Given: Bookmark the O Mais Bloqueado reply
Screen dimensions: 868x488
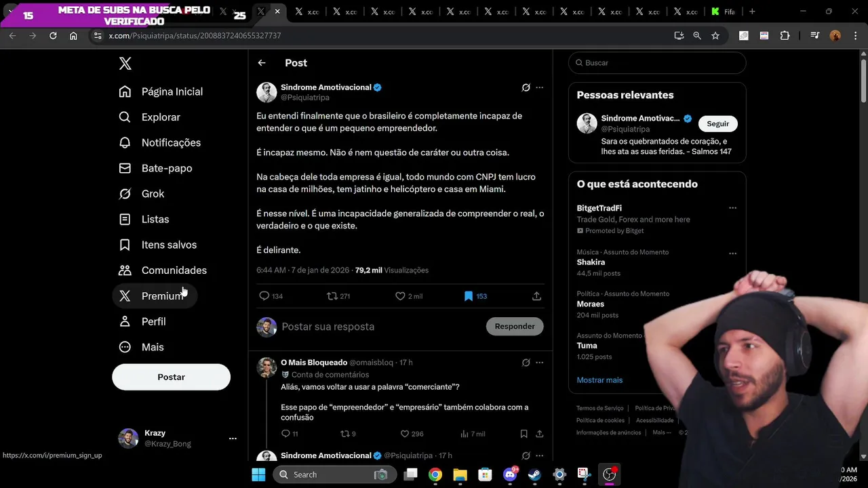Looking at the screenshot, I should click(524, 434).
